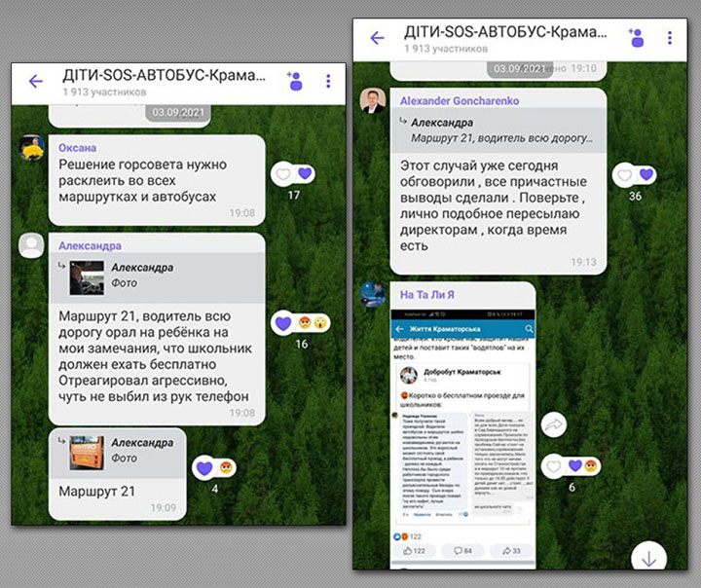The height and width of the screenshot is (588, 701).
Task: Open the three-dot menu in the right chat
Action: pos(670,37)
